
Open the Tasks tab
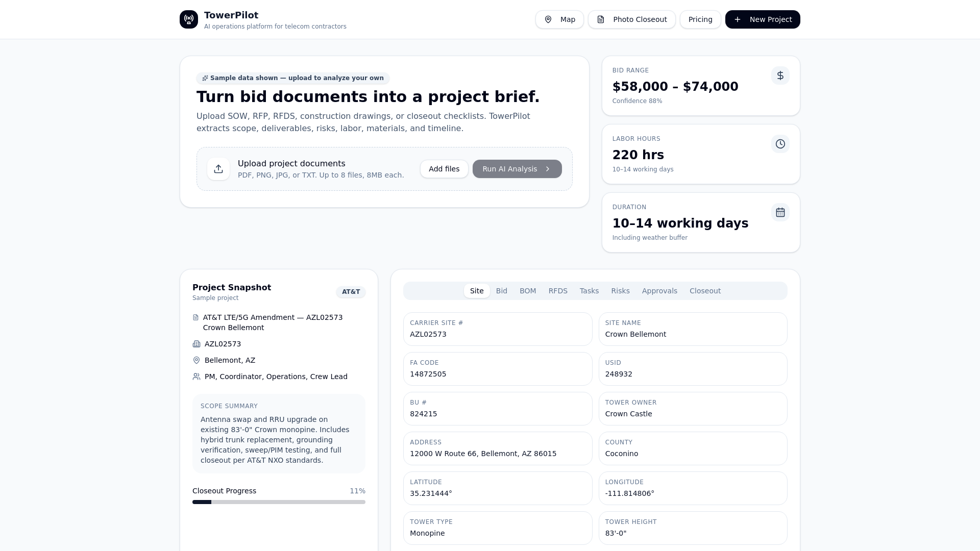point(589,291)
